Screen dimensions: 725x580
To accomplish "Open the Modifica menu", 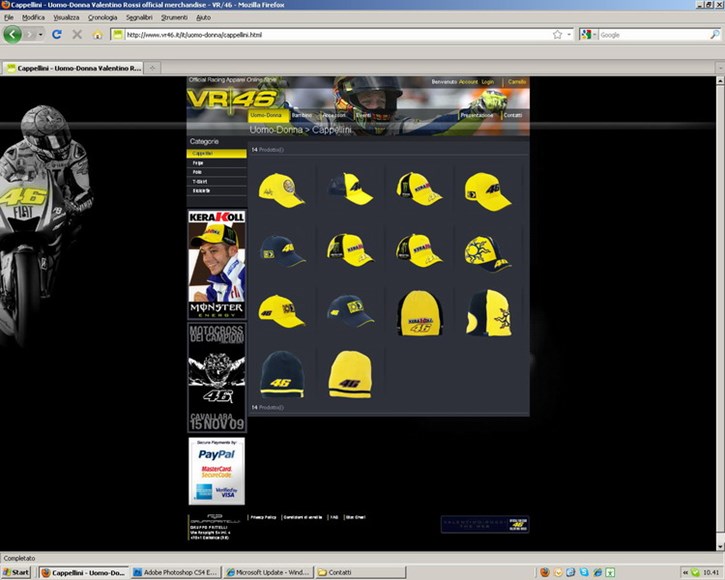I will click(33, 17).
